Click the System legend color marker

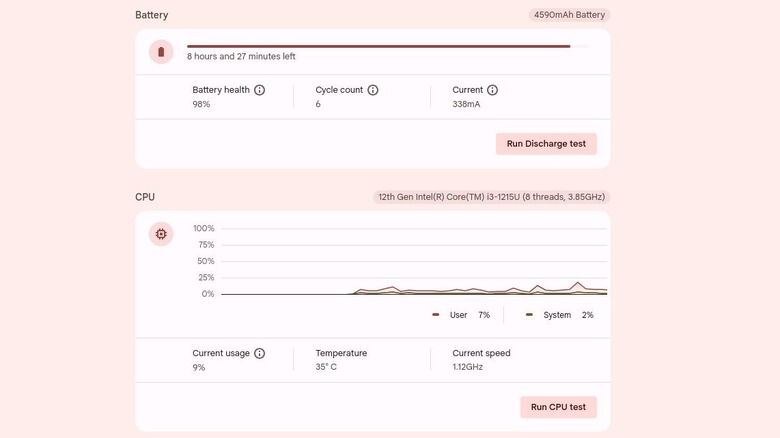[x=529, y=315]
